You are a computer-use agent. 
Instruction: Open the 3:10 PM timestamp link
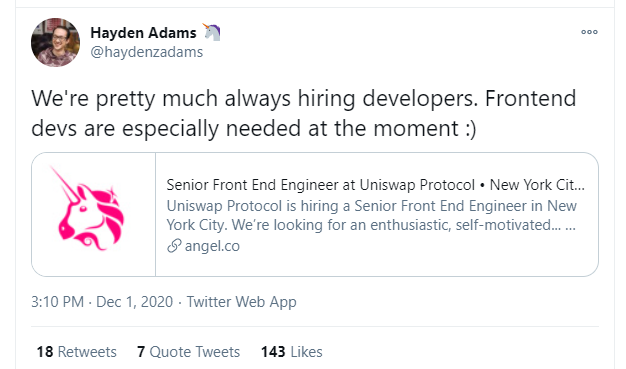57,302
